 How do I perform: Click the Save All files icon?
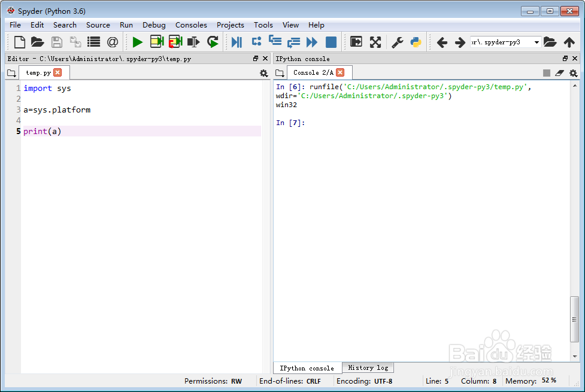click(75, 42)
